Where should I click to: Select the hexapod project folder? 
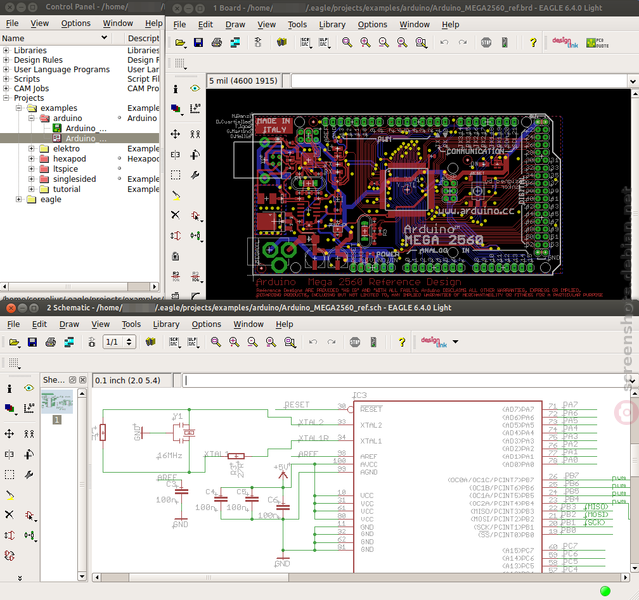point(69,159)
